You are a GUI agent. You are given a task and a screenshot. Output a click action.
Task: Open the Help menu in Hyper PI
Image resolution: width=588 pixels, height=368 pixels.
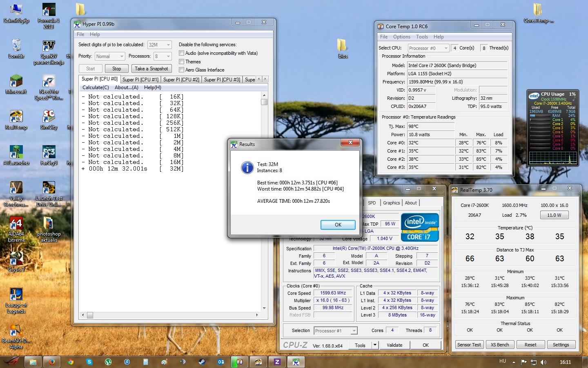pos(95,34)
